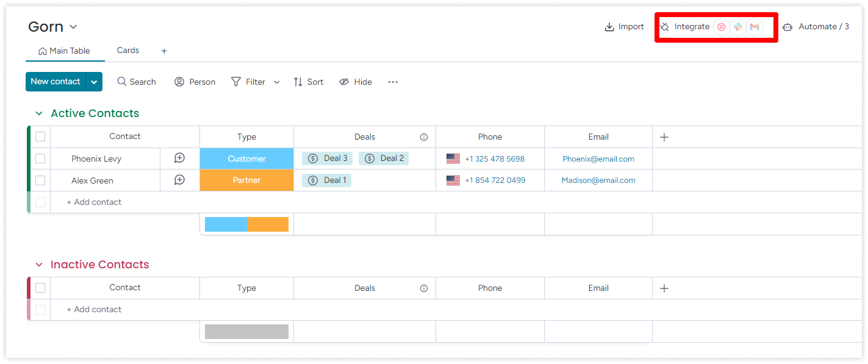Click the Hide eye icon
Viewport: 868px width, 364px height.
pyautogui.click(x=344, y=82)
